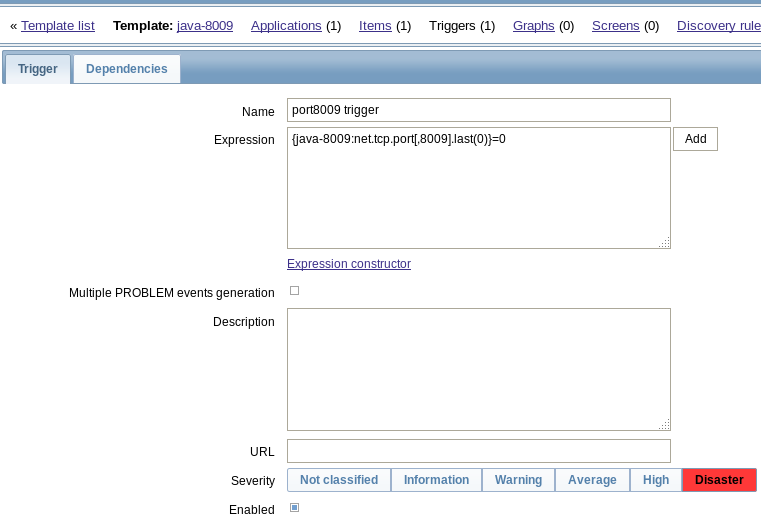
Task: Open the Discovery rules link
Action: [719, 26]
